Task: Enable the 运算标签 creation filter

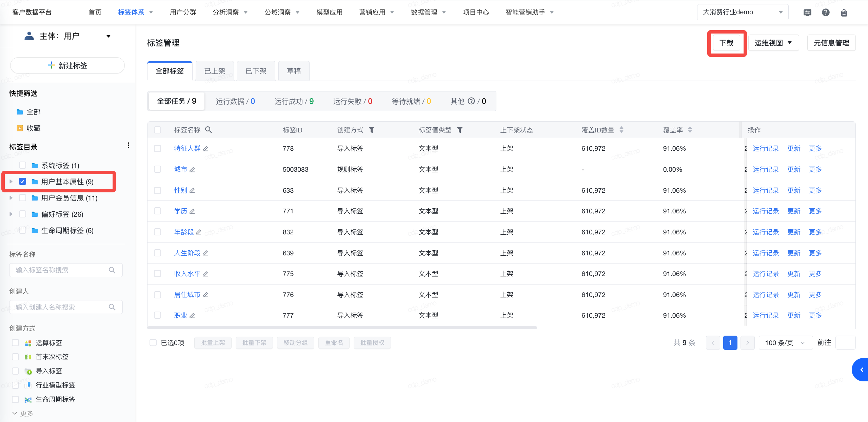Action: [x=15, y=343]
